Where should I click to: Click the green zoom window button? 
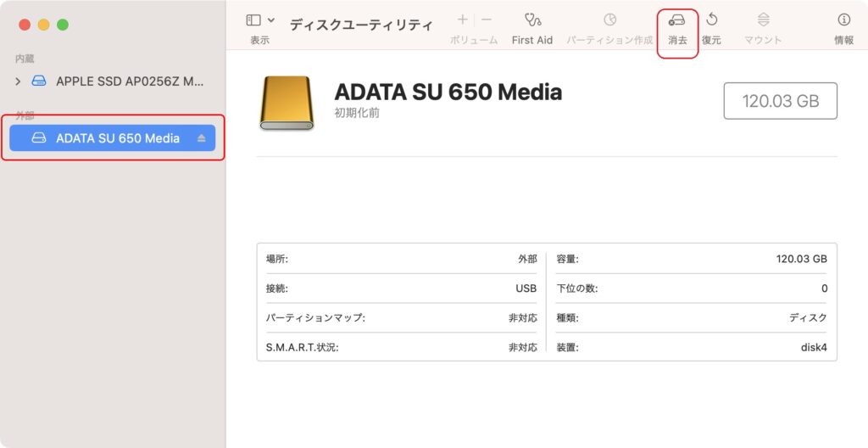pos(63,25)
